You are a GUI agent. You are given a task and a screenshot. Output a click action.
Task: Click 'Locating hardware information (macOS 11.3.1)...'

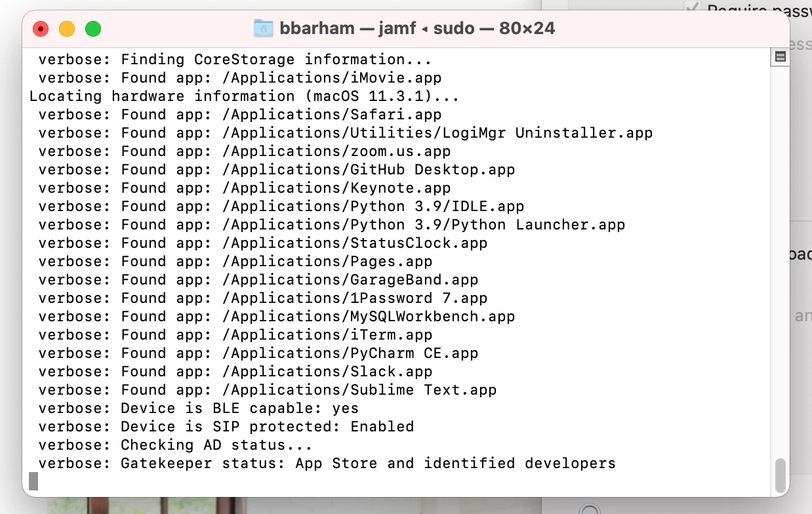[x=244, y=96]
